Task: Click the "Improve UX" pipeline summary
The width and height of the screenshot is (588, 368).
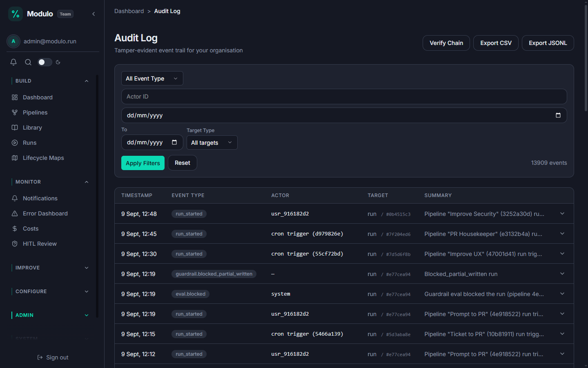Action: [483, 254]
